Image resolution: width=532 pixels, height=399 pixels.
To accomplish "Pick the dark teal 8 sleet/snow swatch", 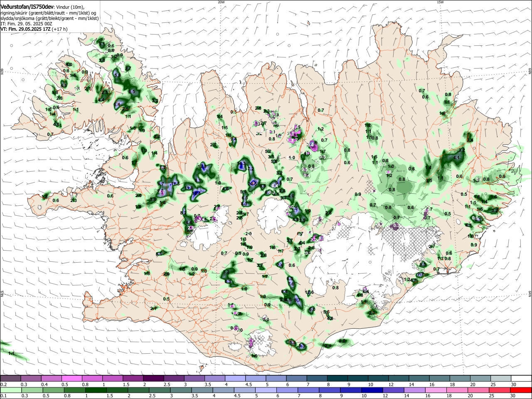I will (337, 378).
